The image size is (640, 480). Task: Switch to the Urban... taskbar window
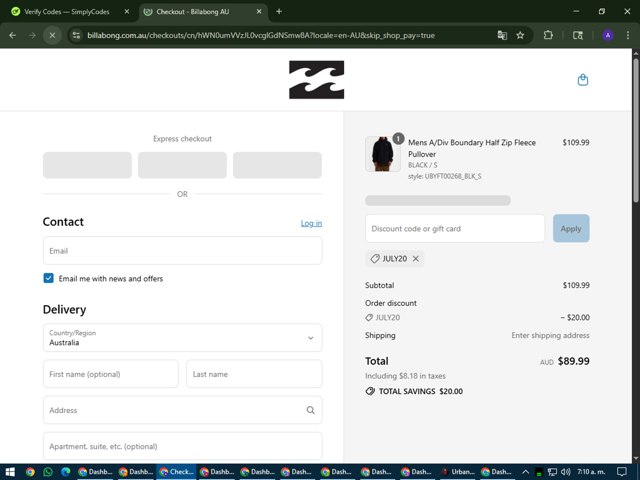coord(458,472)
